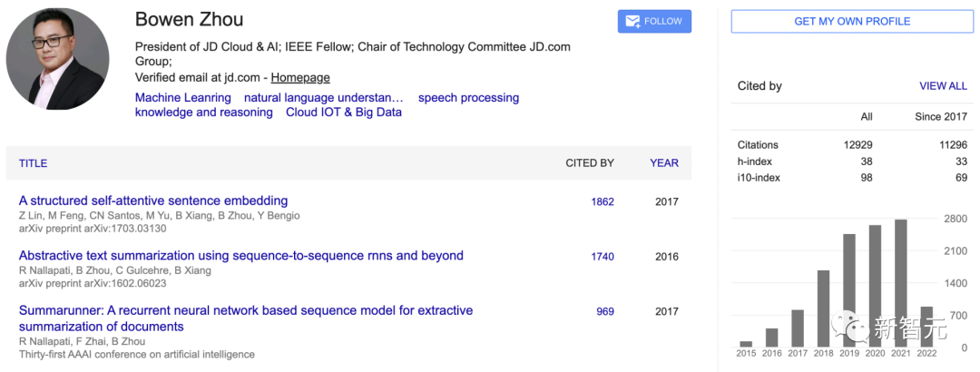Select the Cloud IOT & Big Data tag

click(x=344, y=113)
